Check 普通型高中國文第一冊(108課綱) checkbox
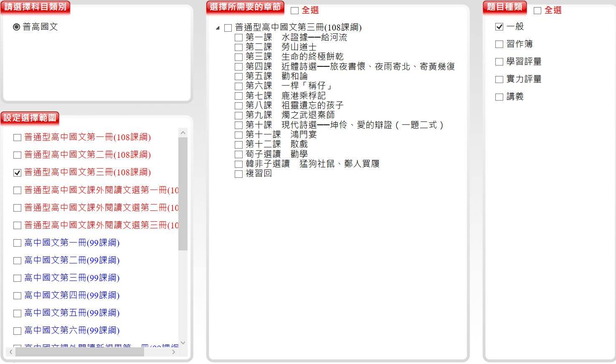The image size is (616, 364). tap(17, 137)
